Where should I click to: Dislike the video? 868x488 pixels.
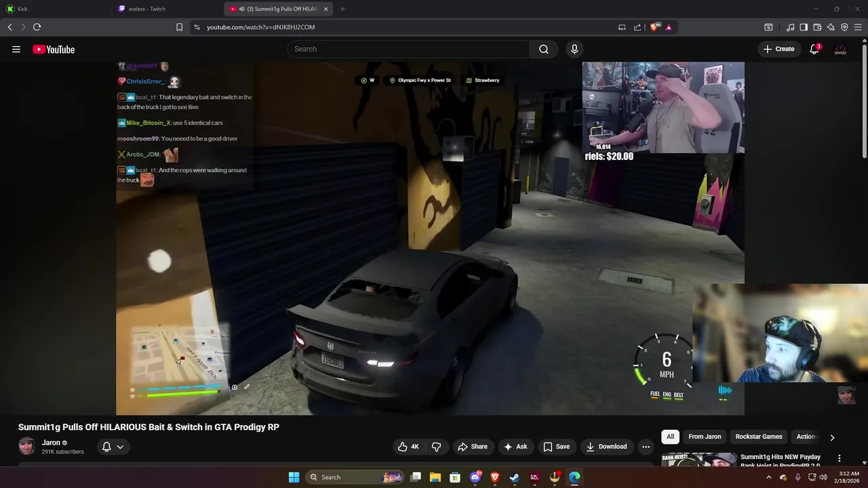pos(436,447)
